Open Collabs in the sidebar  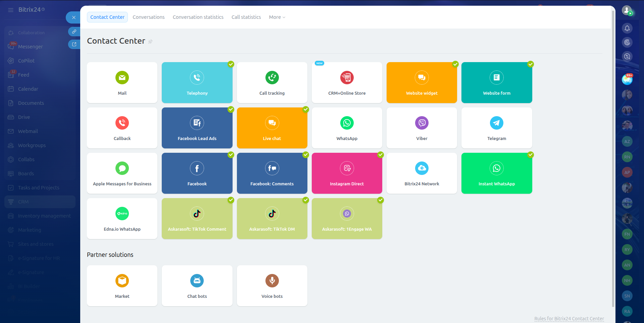pyautogui.click(x=40, y=159)
